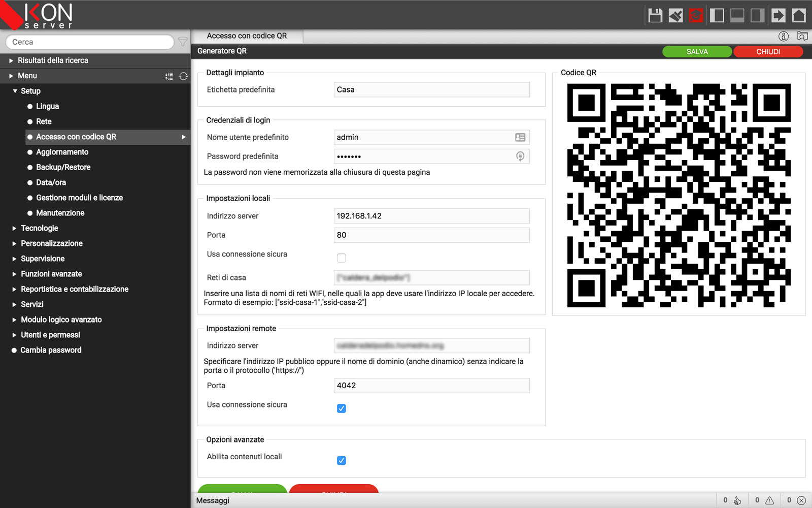
Task: Click the red CHIUDI button
Action: [768, 52]
